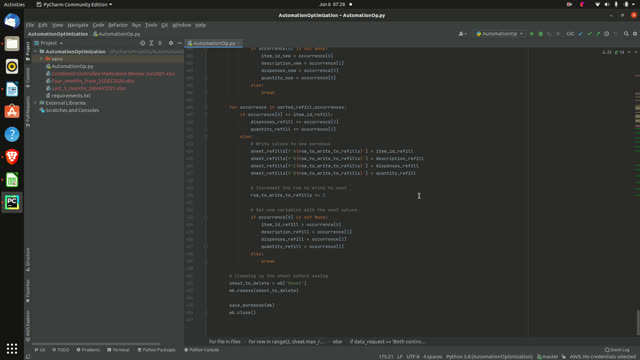Image resolution: width=640 pixels, height=360 pixels.
Task: Open Python Packages tool window
Action: (156, 350)
